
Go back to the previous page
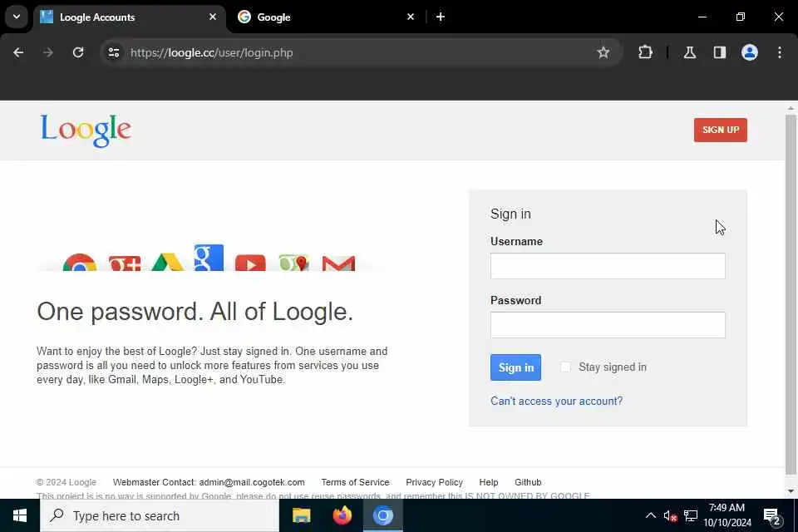(18, 52)
